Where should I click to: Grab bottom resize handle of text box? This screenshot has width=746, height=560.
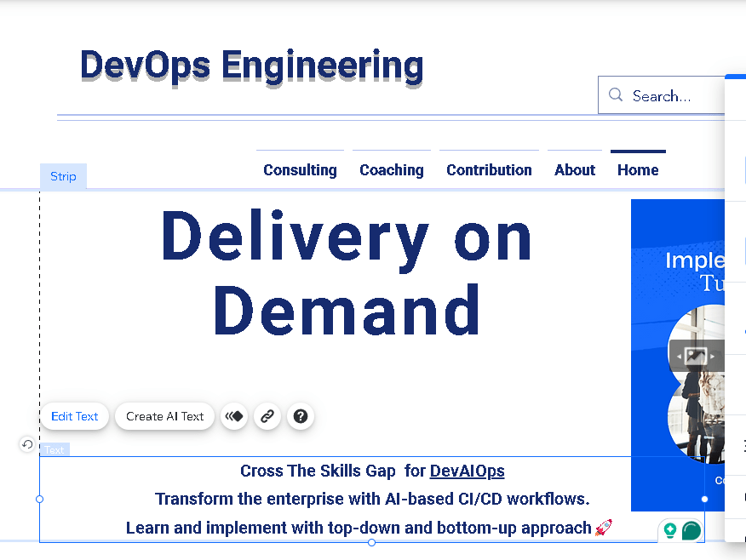point(371,542)
